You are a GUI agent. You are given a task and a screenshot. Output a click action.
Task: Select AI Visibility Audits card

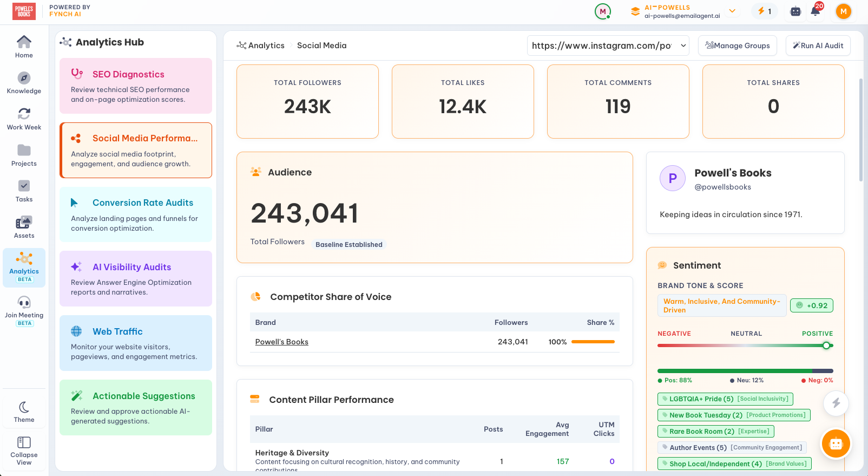(136, 278)
